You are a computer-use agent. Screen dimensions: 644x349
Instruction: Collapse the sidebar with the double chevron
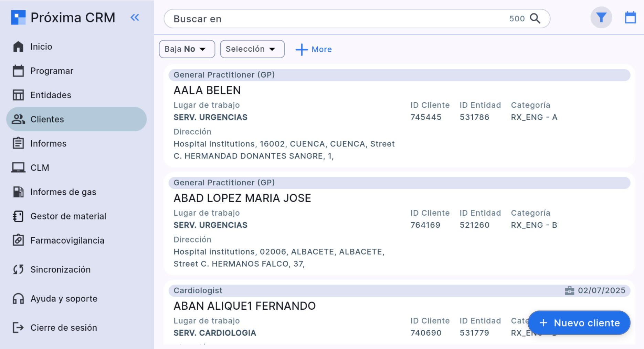[x=135, y=18]
